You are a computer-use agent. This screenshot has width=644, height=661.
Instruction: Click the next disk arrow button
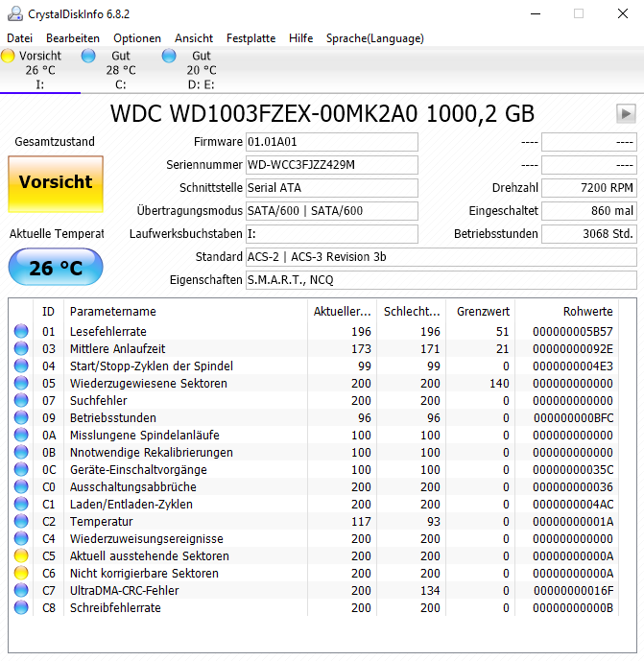pos(626,113)
